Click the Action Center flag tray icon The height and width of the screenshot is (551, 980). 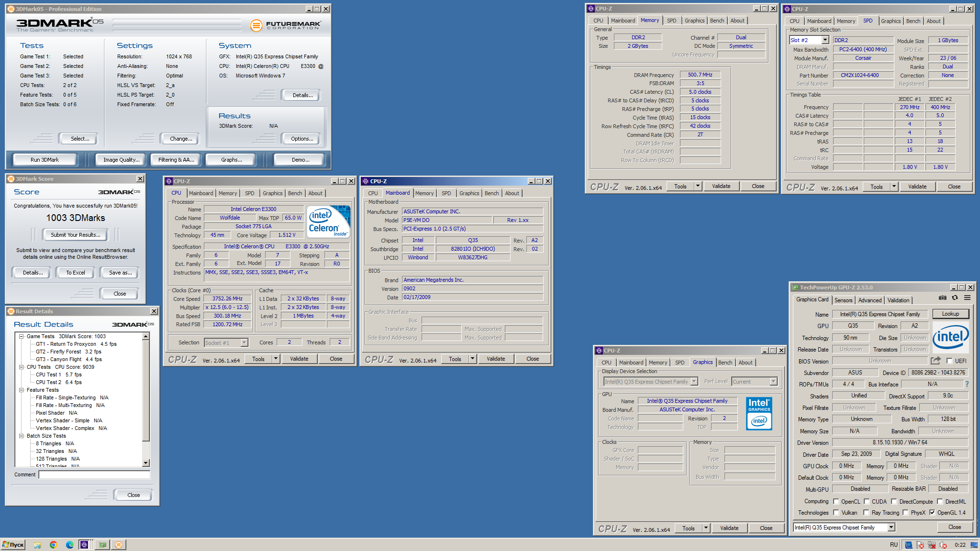point(920,545)
